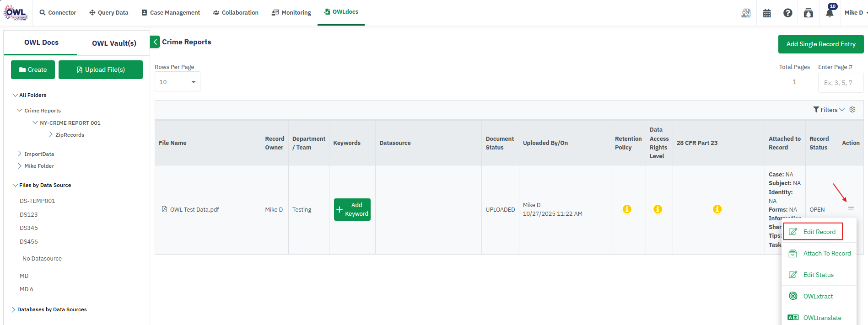
Task: Open the Rows Per Page dropdown
Action: point(177,82)
